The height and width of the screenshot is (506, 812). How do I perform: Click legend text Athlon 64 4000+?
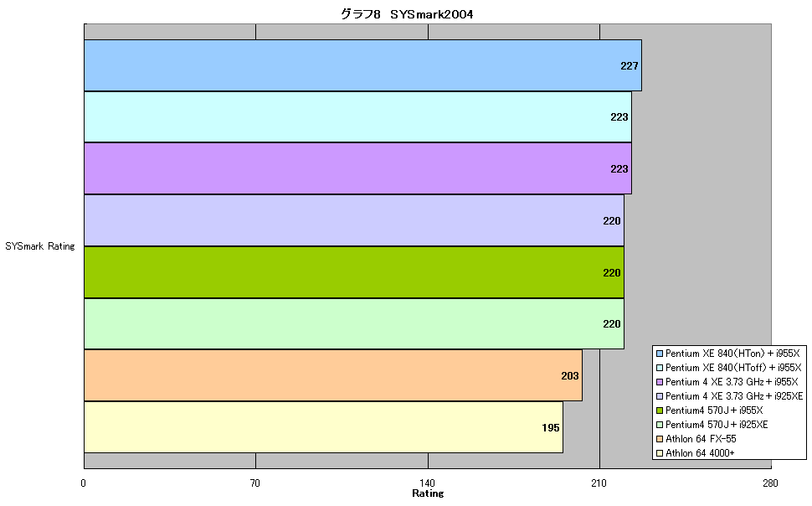pos(700,453)
